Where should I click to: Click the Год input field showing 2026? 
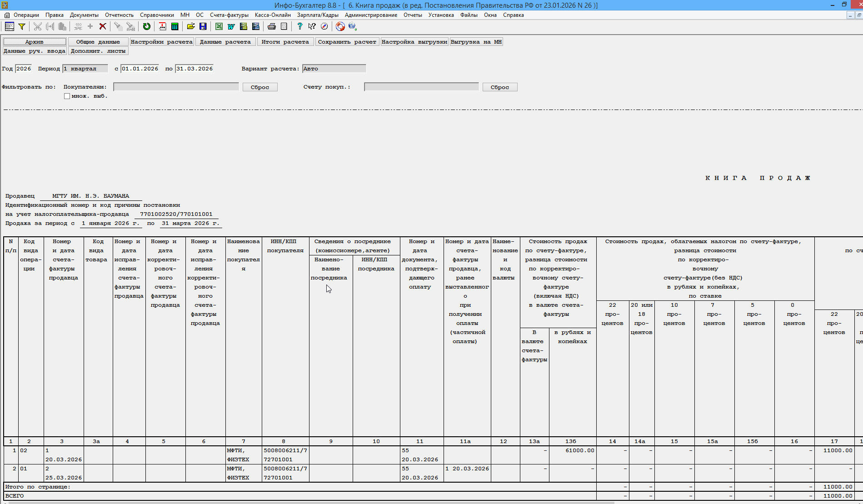[24, 69]
